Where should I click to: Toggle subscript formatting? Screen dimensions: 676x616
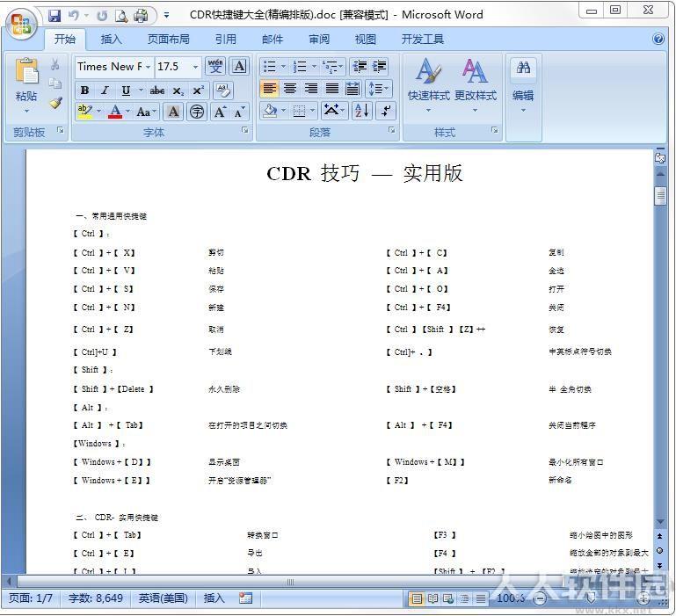(178, 91)
